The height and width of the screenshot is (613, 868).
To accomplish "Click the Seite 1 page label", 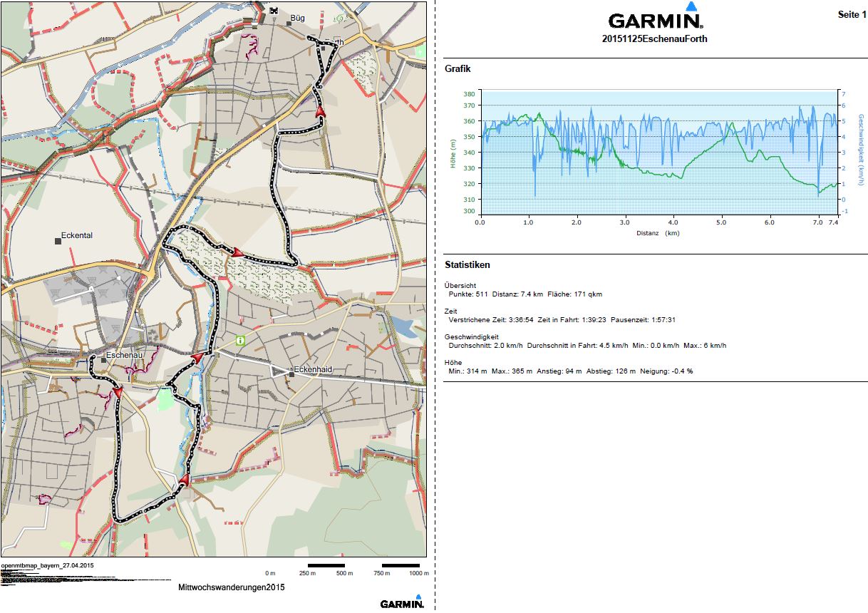I will click(852, 15).
